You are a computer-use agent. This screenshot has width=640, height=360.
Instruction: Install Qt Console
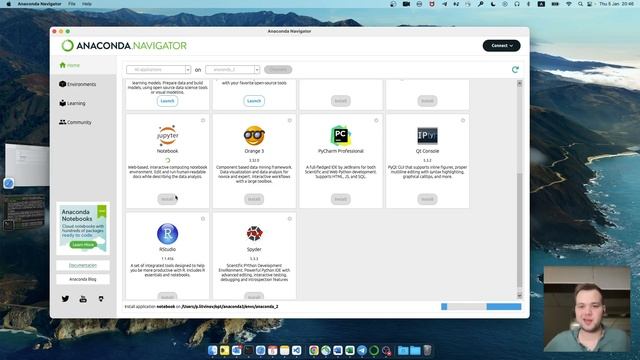click(427, 199)
